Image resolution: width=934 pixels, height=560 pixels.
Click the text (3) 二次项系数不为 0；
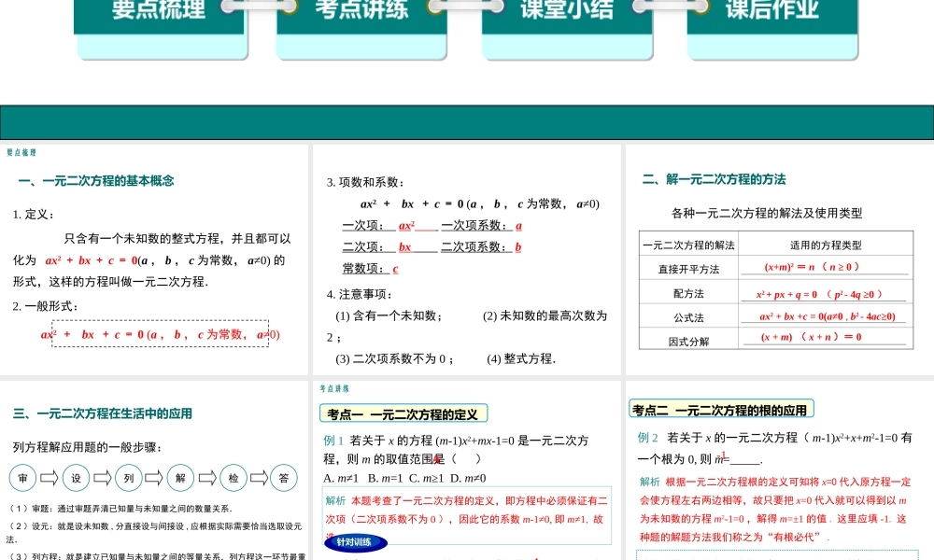click(x=395, y=358)
